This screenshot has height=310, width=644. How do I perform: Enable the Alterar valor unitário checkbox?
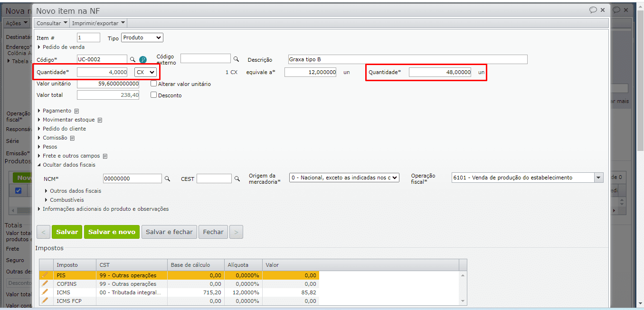pos(153,84)
